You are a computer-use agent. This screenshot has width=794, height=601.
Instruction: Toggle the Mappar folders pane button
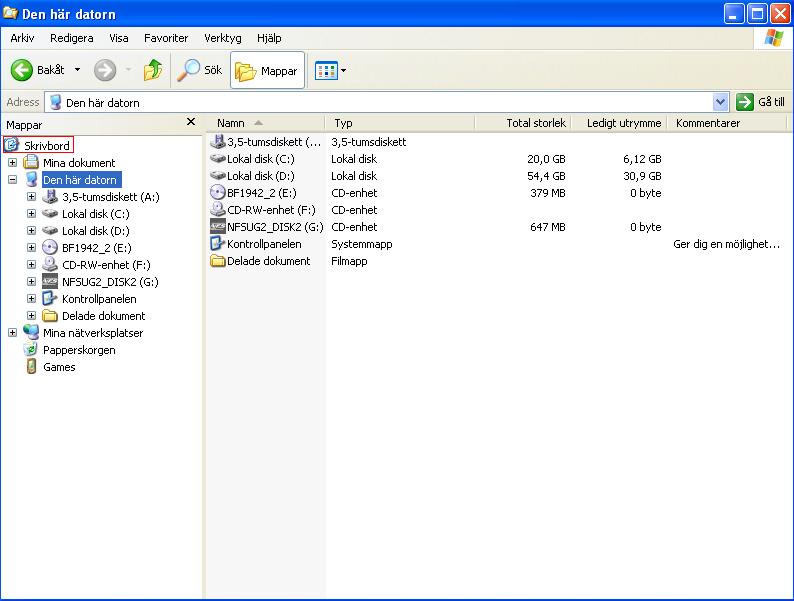[267, 71]
